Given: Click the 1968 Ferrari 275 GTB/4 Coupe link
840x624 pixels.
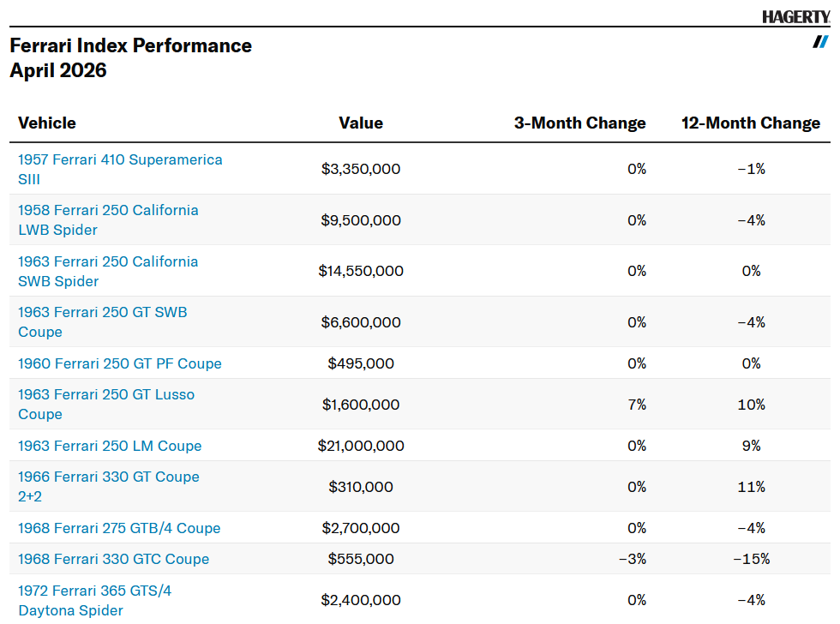Looking at the screenshot, I should click(x=119, y=528).
